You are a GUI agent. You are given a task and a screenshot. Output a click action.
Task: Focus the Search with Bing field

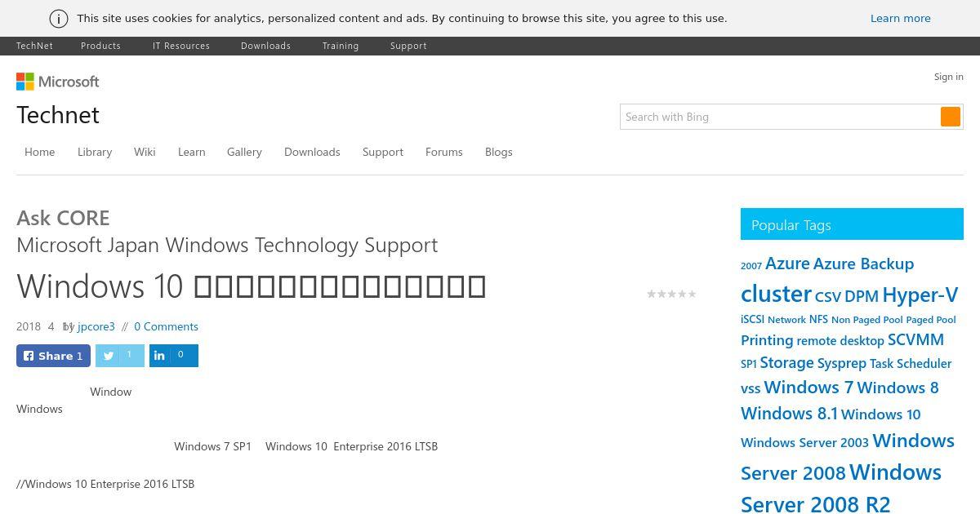(780, 117)
